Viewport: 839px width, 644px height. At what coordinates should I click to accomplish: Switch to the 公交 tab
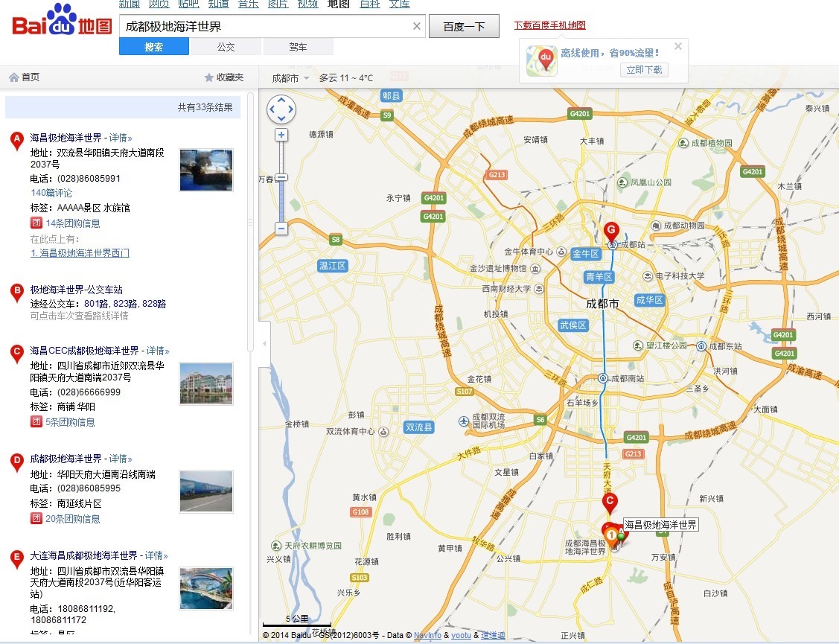(226, 47)
